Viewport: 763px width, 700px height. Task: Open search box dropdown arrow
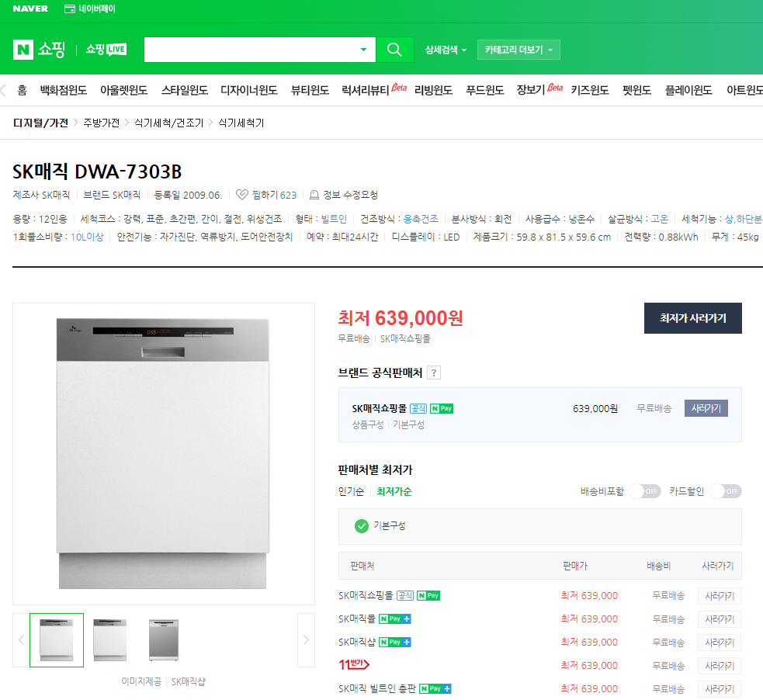[x=363, y=50]
